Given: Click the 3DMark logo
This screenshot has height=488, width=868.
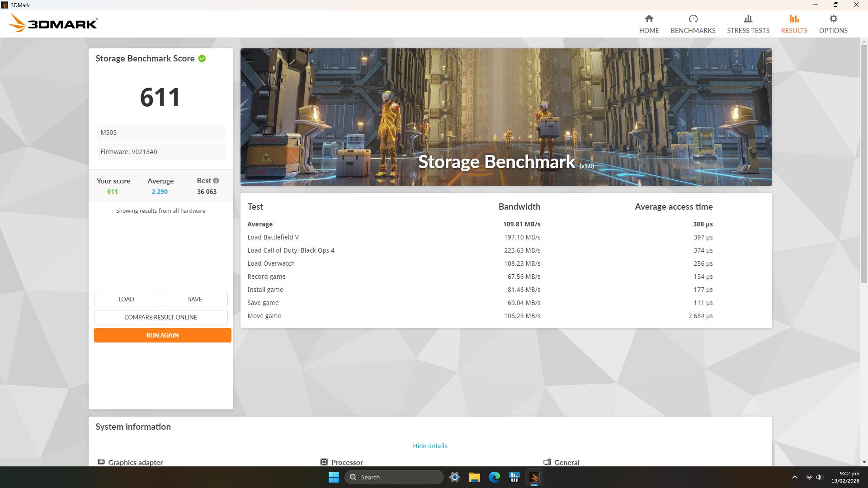Looking at the screenshot, I should 53,23.
